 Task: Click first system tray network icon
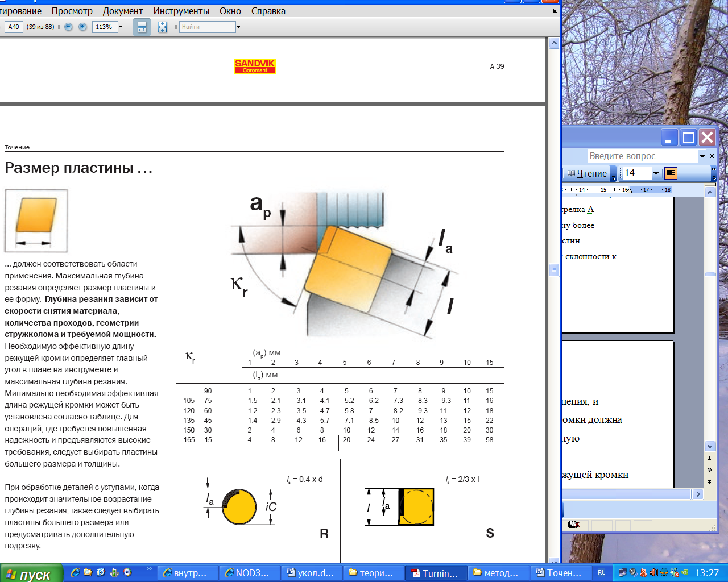click(623, 573)
